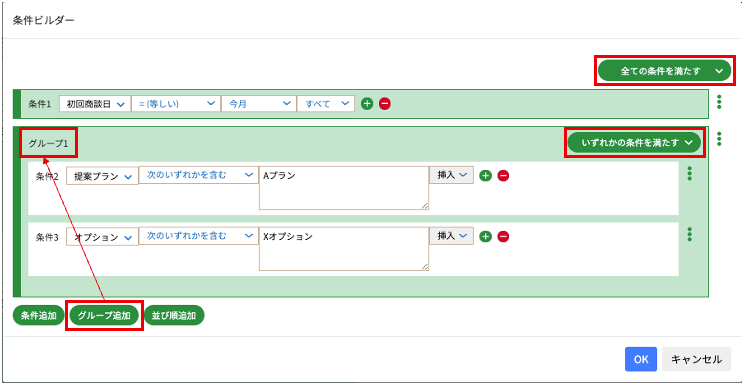This screenshot has height=385, width=742.
Task: Click green plus icon on 条件2 row
Action: coord(486,176)
